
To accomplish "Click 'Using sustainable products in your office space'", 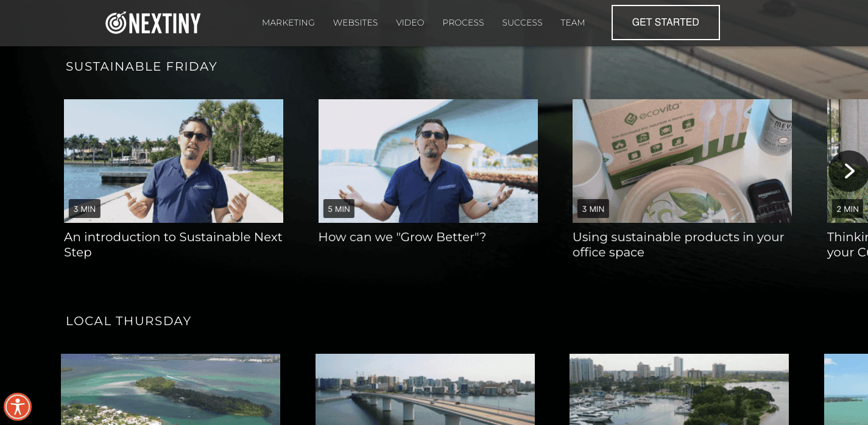I will pos(682,161).
